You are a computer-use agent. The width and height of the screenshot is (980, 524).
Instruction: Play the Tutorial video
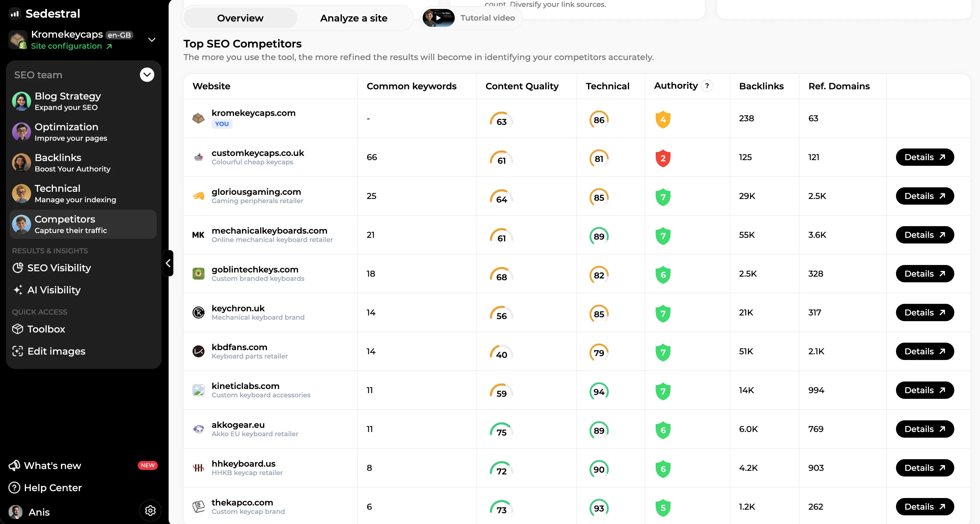[439, 18]
